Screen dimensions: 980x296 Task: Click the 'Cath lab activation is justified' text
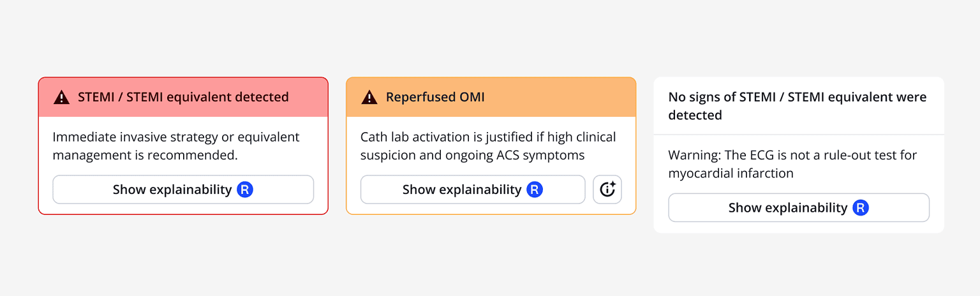click(x=488, y=137)
